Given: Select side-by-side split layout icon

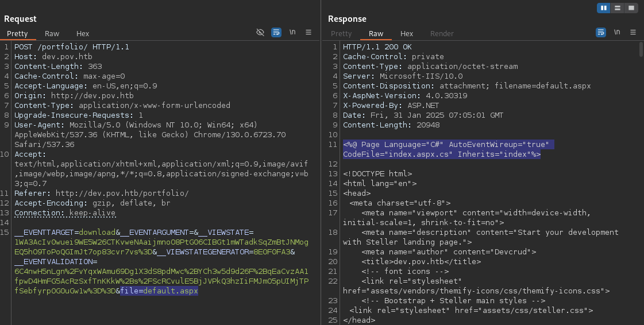Looking at the screenshot, I should click(604, 8).
